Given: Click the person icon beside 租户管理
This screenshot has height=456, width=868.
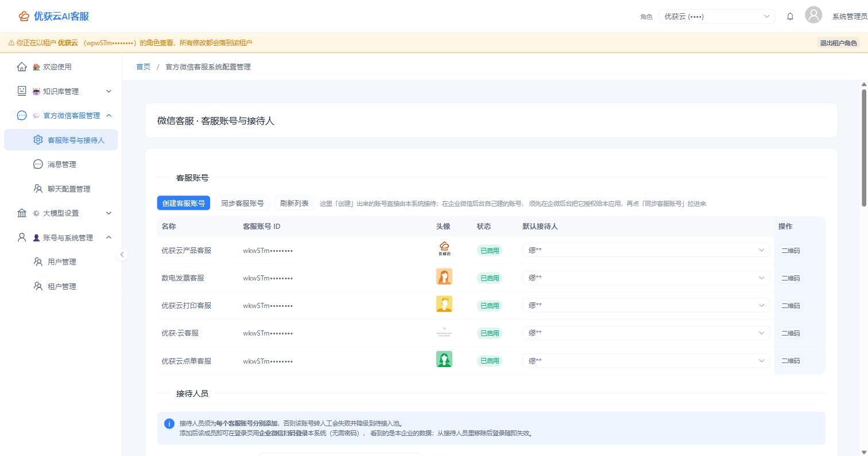Looking at the screenshot, I should click(x=38, y=286).
